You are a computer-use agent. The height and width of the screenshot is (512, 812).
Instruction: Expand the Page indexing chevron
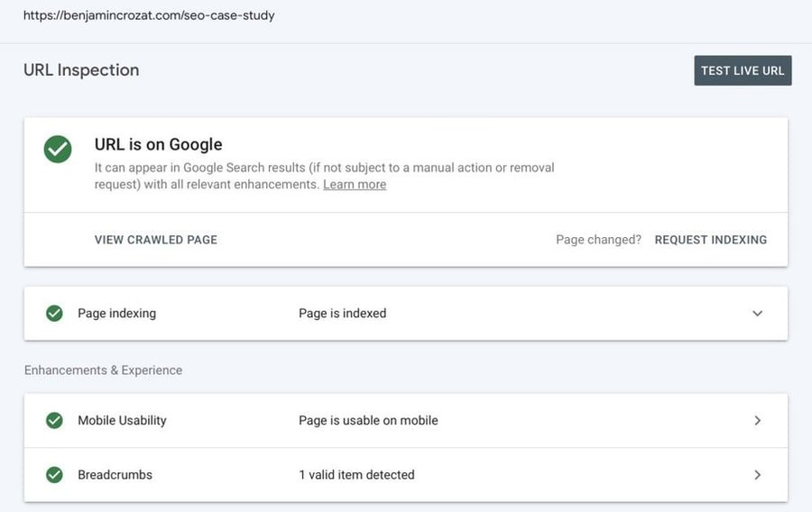pos(757,314)
